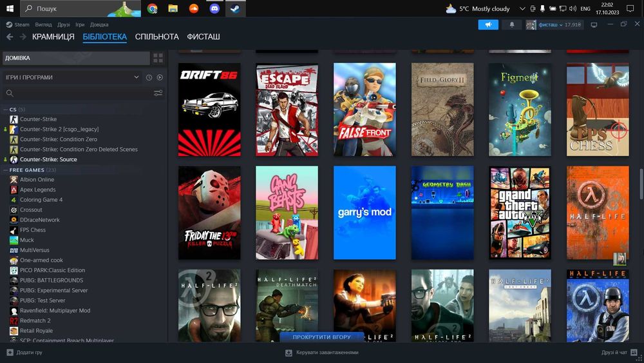The width and height of the screenshot is (644, 363).
Task: Expand the ІГРИ І ПРОГРАМИ dropdown
Action: [x=72, y=77]
